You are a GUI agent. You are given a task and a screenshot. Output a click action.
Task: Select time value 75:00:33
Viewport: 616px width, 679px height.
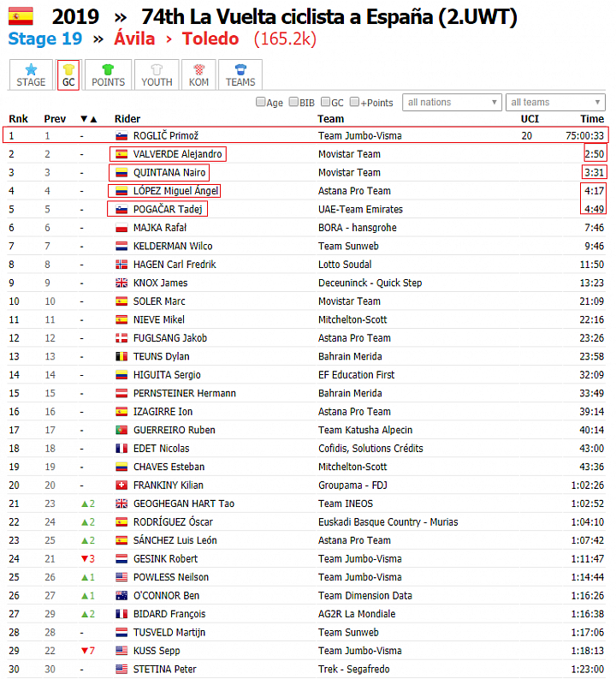tap(584, 135)
